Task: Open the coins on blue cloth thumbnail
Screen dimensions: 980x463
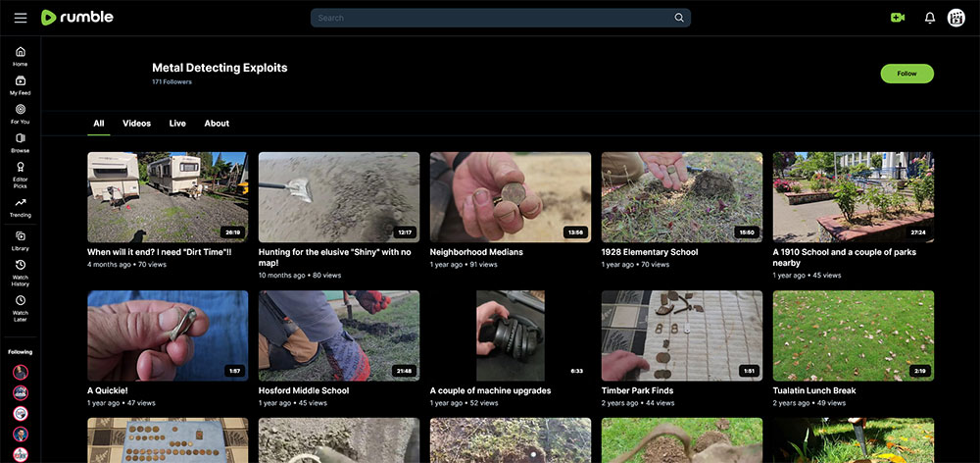Action: (168, 440)
